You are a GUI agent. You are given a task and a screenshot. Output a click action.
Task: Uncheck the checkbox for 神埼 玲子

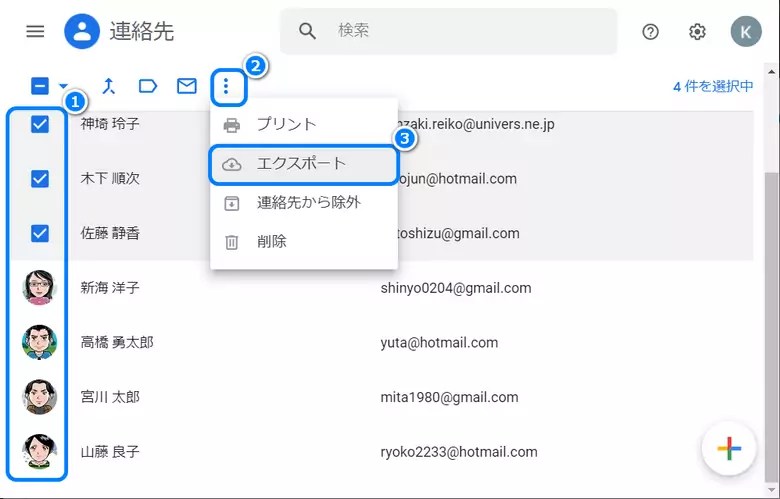point(40,124)
